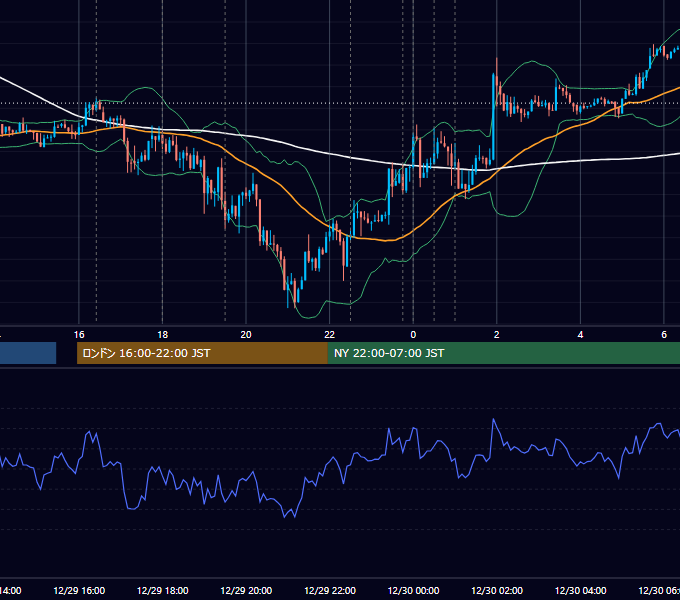Screen dimensions: 680x600
Task: Select the 12/29 18:00 time label
Action: click(x=163, y=590)
